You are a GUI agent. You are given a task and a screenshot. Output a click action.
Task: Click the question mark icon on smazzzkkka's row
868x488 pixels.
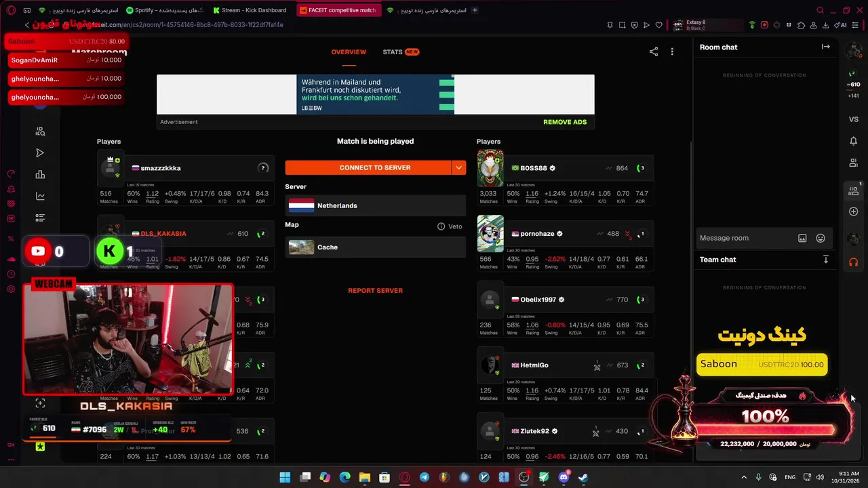pyautogui.click(x=263, y=168)
